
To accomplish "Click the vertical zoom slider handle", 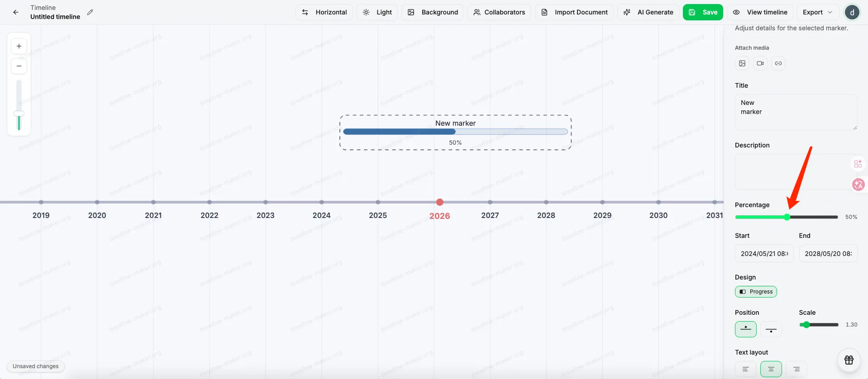I will point(19,114).
